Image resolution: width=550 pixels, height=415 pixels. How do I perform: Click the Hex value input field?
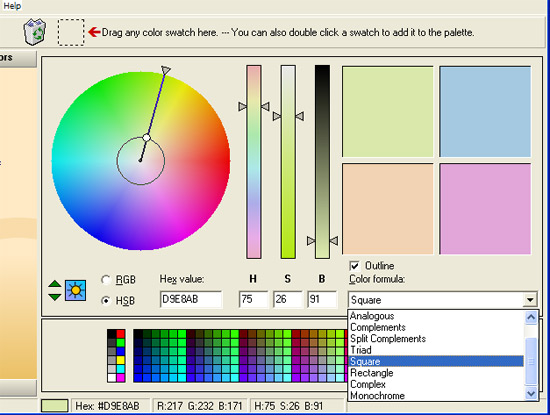point(191,299)
